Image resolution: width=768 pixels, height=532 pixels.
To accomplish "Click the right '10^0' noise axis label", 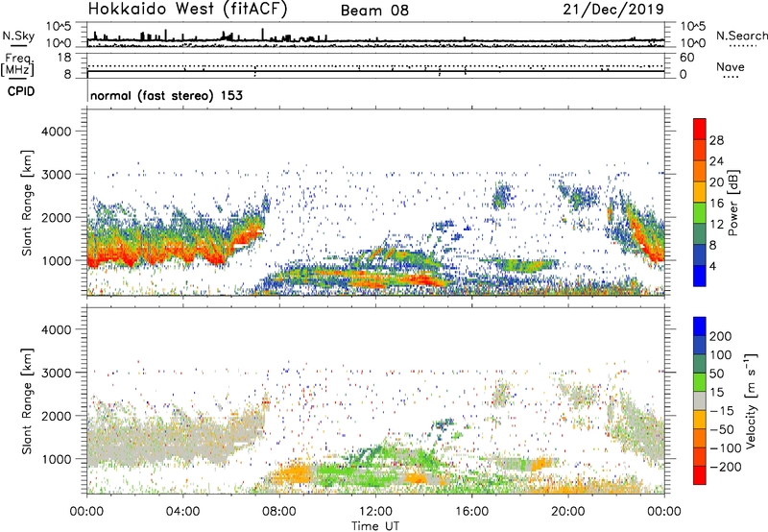I will 692,43.
